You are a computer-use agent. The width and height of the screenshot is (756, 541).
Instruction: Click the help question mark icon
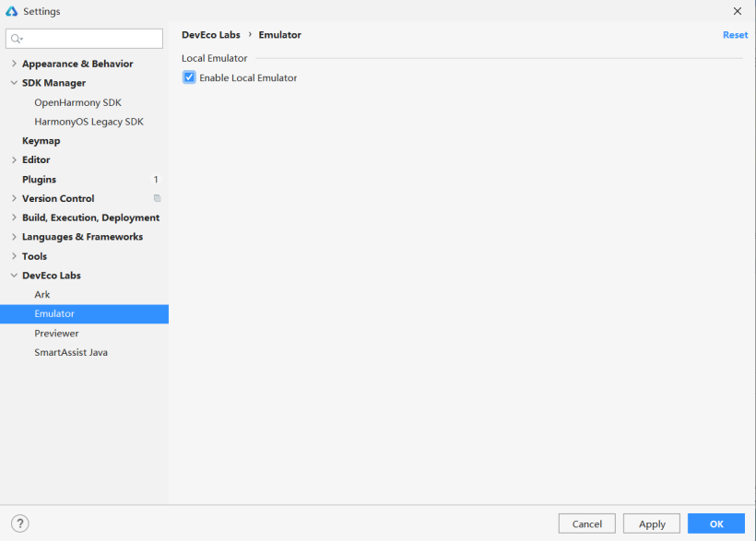click(x=19, y=523)
